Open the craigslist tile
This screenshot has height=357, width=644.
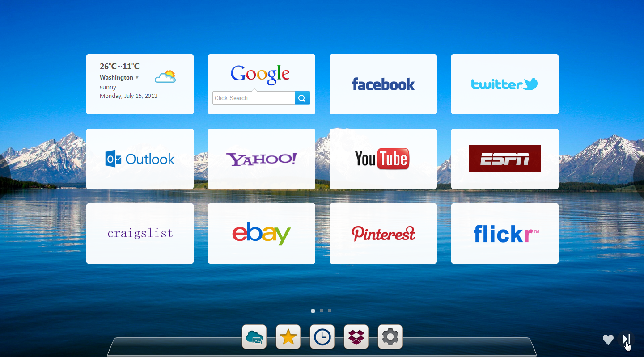[x=140, y=233]
